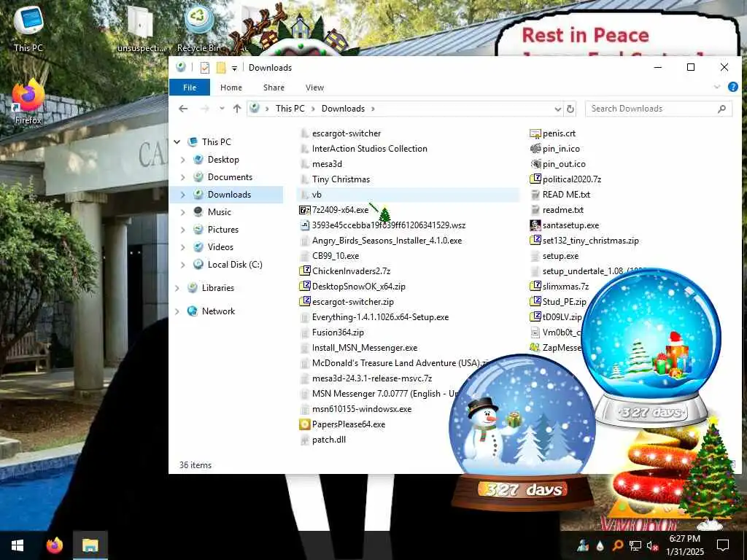This screenshot has height=560, width=747.
Task: Open the Recycle Bin desktop icon
Action: (198, 28)
